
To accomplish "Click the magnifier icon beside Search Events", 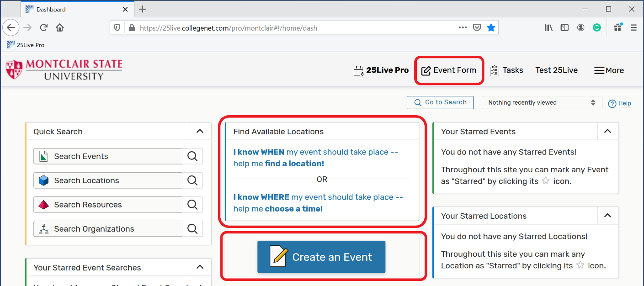I will (192, 156).
